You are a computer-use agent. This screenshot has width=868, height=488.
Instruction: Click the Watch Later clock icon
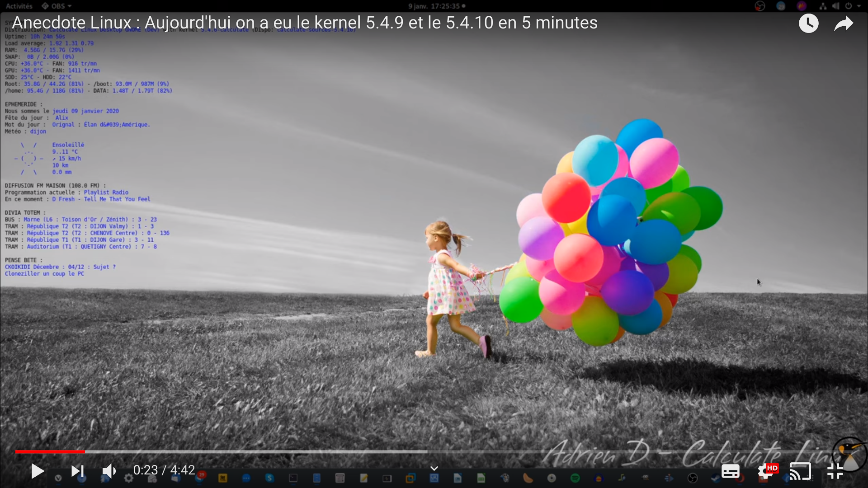coord(808,23)
